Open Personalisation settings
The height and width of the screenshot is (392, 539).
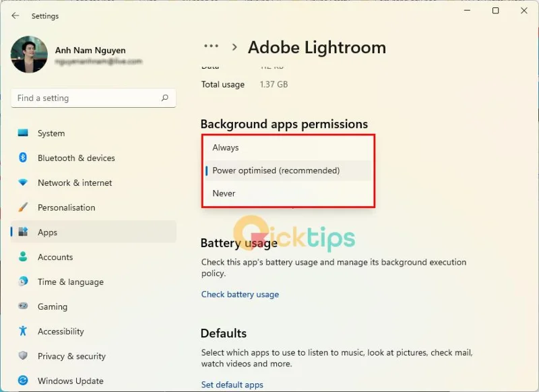point(94,207)
